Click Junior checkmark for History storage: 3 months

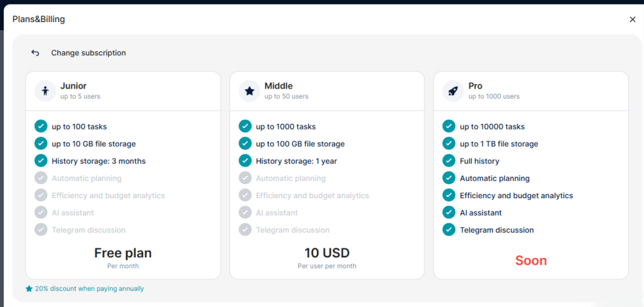(x=41, y=160)
